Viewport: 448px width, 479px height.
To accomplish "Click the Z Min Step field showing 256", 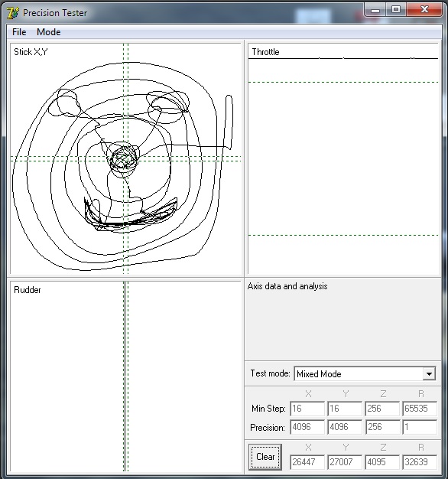I will pos(382,409).
